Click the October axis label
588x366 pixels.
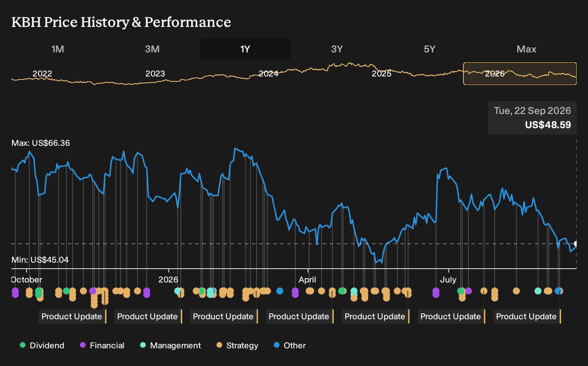pyautogui.click(x=27, y=280)
